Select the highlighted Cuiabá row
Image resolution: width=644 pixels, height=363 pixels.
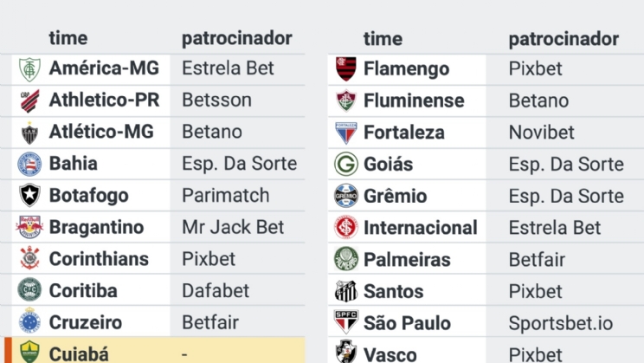156,353
